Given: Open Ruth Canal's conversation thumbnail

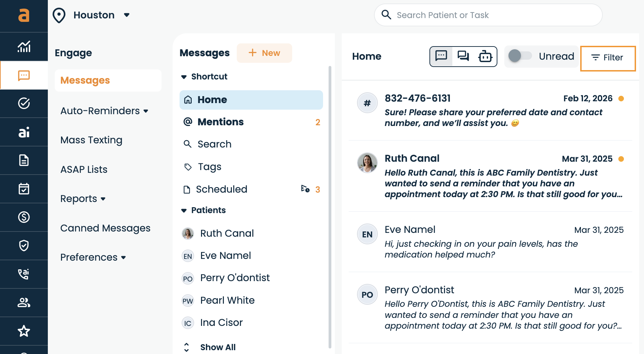Looking at the screenshot, I should point(367,162).
